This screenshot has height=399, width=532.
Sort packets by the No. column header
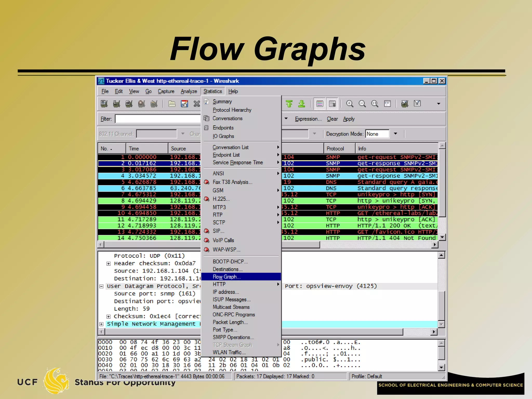[112, 149]
